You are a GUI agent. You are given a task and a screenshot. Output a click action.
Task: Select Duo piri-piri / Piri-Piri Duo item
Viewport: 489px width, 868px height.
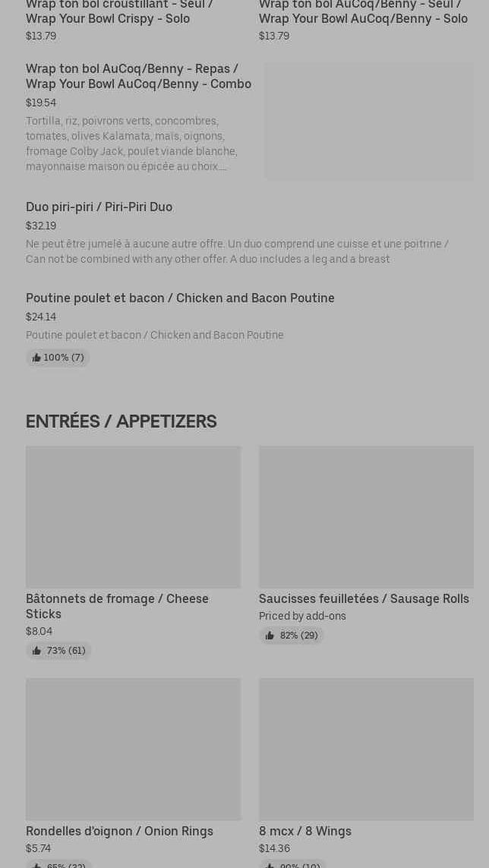point(99,207)
